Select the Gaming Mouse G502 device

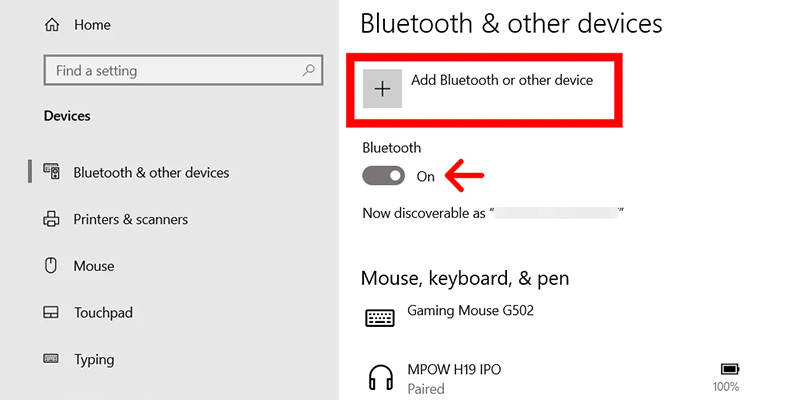tap(470, 311)
